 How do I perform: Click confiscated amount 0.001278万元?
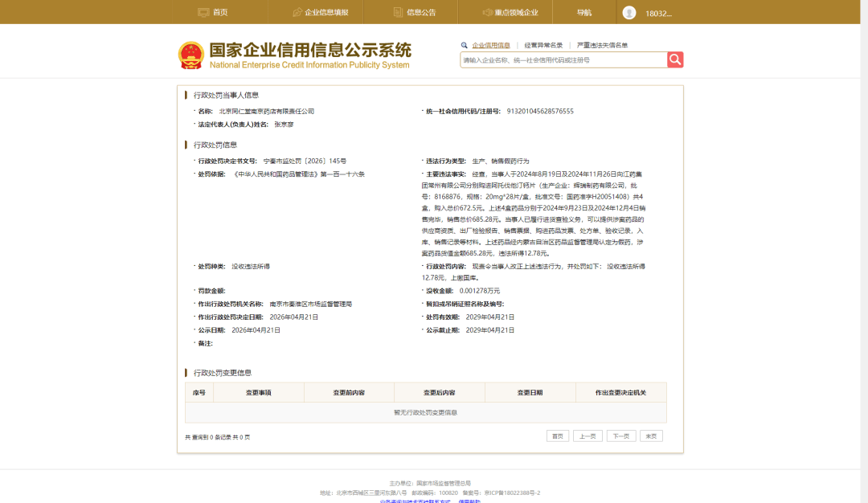pos(479,291)
